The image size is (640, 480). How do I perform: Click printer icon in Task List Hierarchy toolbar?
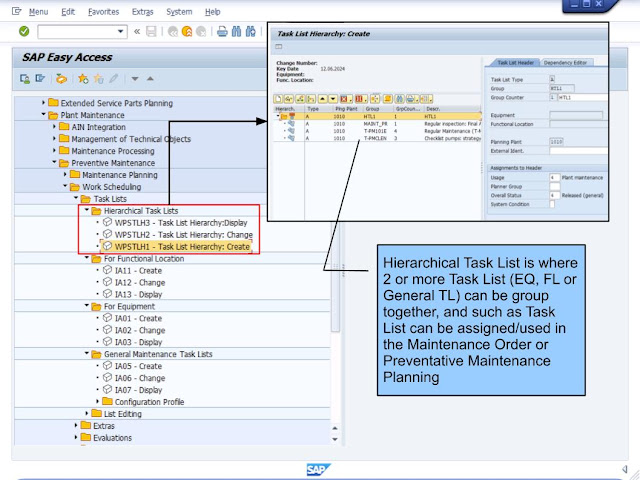[411, 99]
